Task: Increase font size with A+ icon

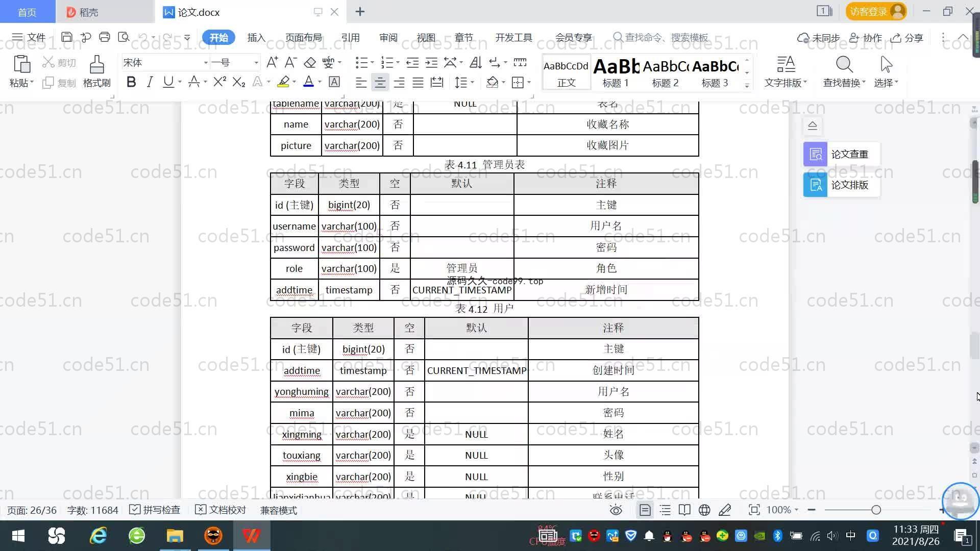Action: (272, 63)
